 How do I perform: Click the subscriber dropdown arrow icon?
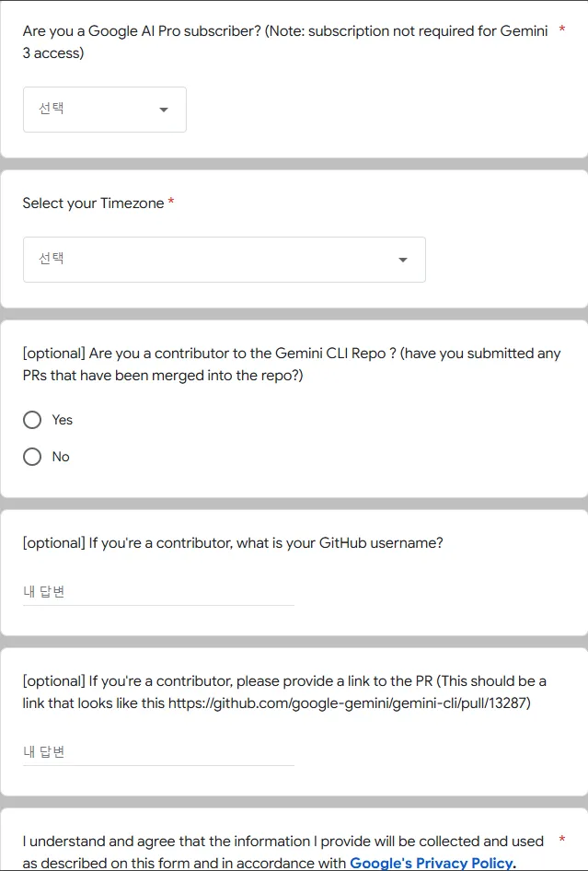[163, 109]
